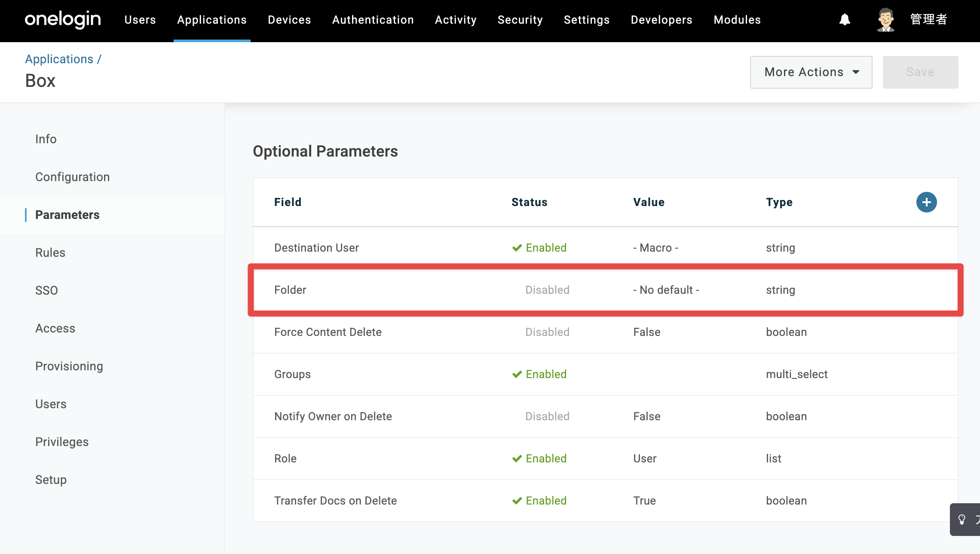Screen dimensions: 980x554
Task: Add a new optional parameter with plus icon
Action: point(926,202)
